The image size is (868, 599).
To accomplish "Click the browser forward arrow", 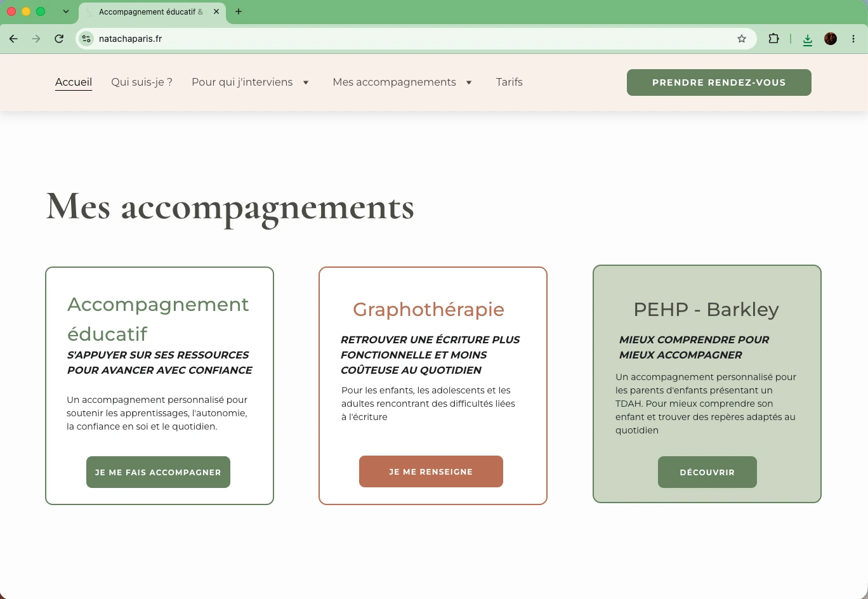I will (x=36, y=39).
